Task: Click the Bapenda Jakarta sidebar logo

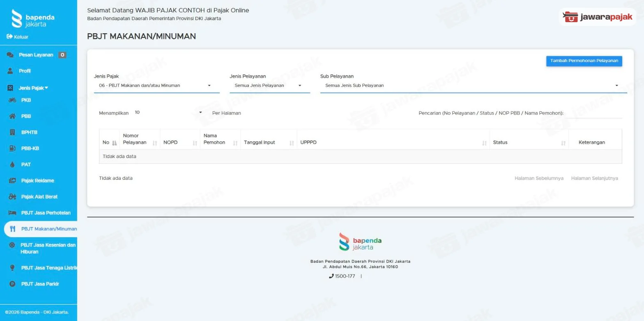Action: [x=33, y=18]
